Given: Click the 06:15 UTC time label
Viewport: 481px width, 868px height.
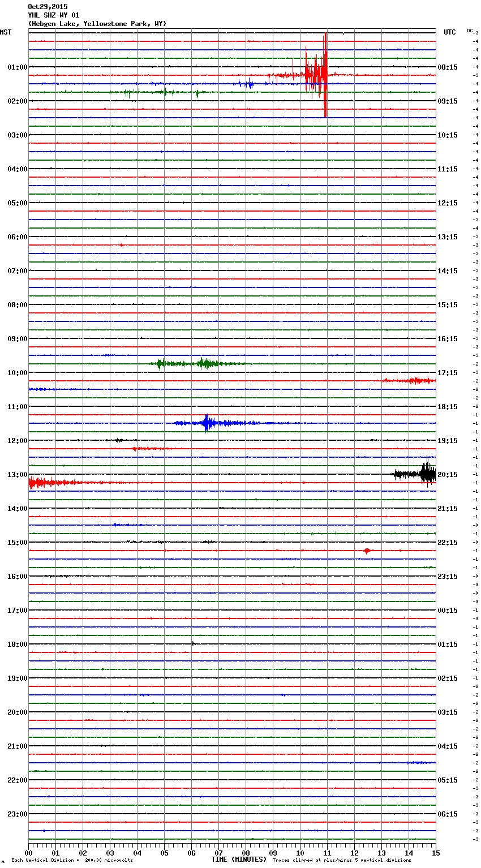Looking at the screenshot, I should pyautogui.click(x=448, y=814).
